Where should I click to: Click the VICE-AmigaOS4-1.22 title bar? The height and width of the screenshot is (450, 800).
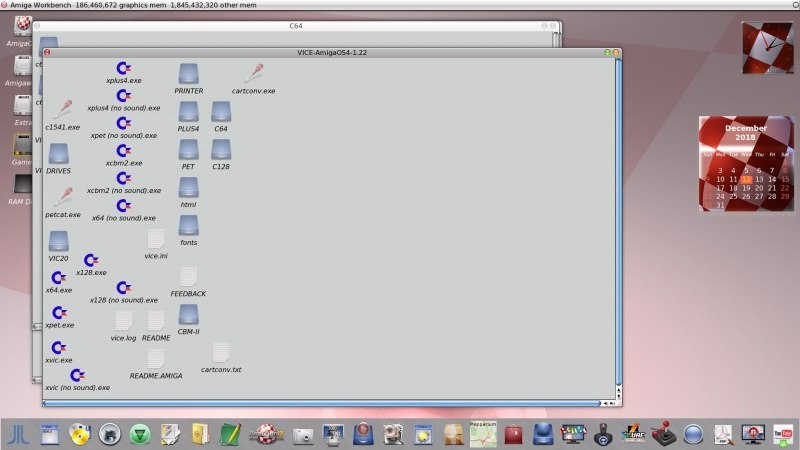coord(332,53)
